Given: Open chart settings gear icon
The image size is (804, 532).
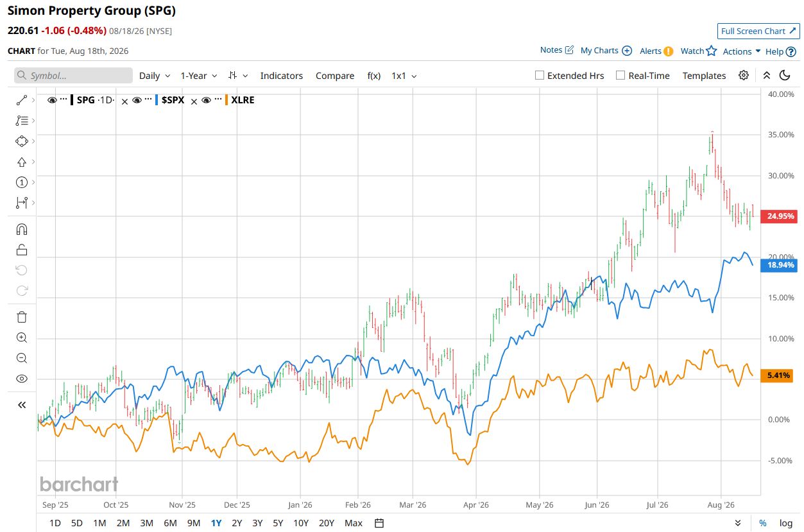Looking at the screenshot, I should pos(744,75).
